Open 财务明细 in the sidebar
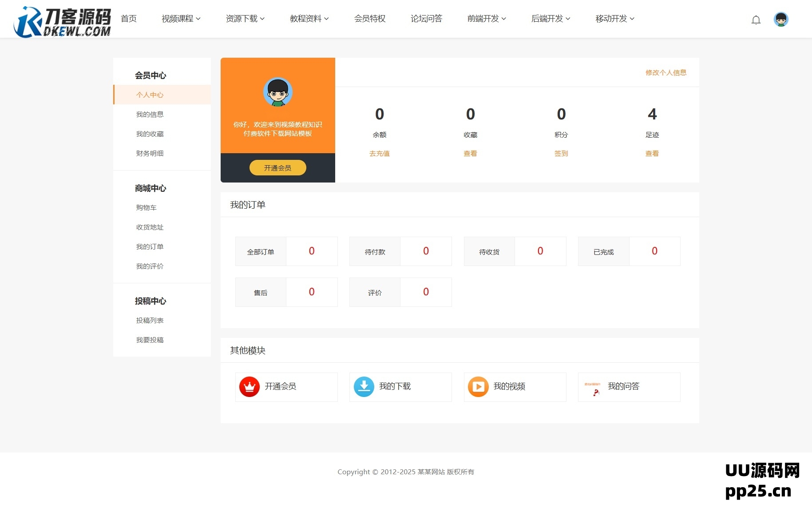Viewport: 812px width, 508px height. [x=150, y=153]
